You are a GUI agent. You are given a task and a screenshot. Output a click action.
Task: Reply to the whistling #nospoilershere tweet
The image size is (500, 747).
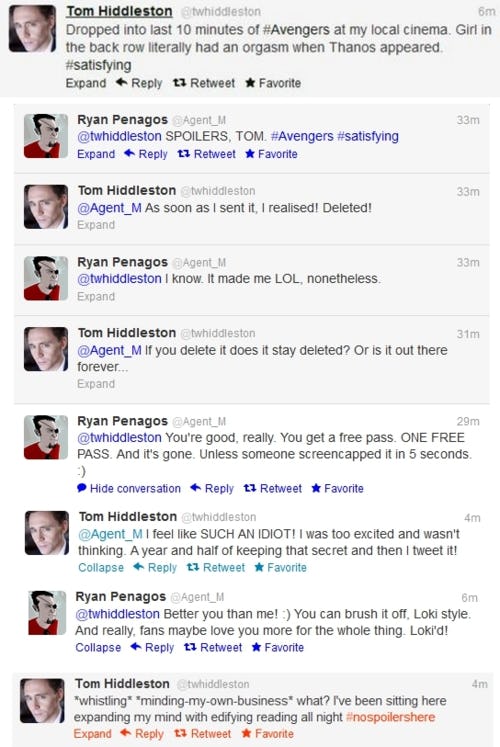click(142, 734)
